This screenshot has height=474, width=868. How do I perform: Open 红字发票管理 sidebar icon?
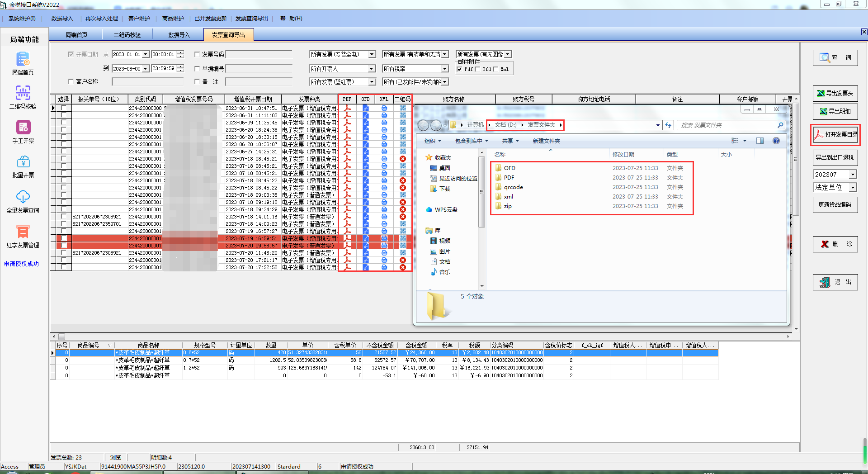click(x=23, y=232)
